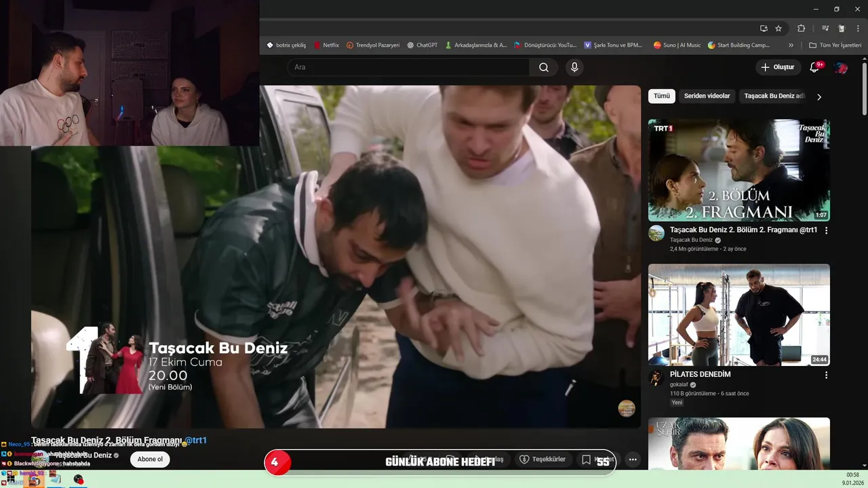Screen dimensions: 868x488
Task: Open the Uzak Şehir video thumbnail
Action: (x=739, y=443)
